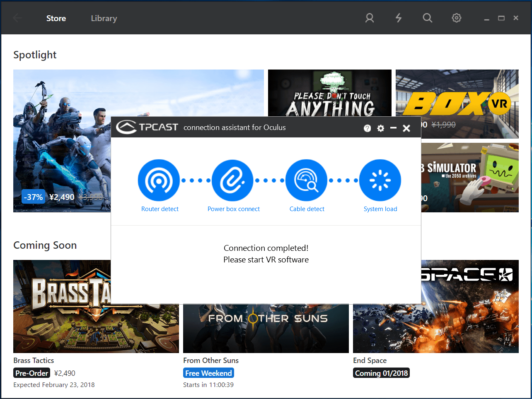Open TPCAST settings gear icon

click(381, 128)
